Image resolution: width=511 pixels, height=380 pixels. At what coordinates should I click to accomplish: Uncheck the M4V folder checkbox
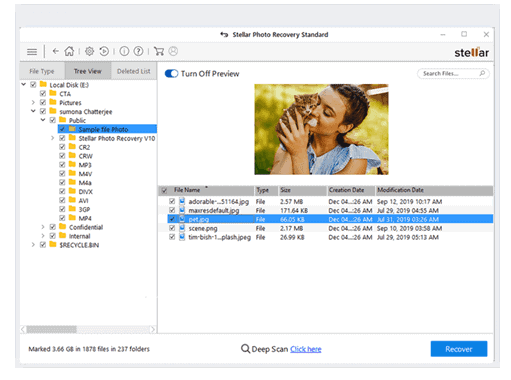(x=62, y=173)
